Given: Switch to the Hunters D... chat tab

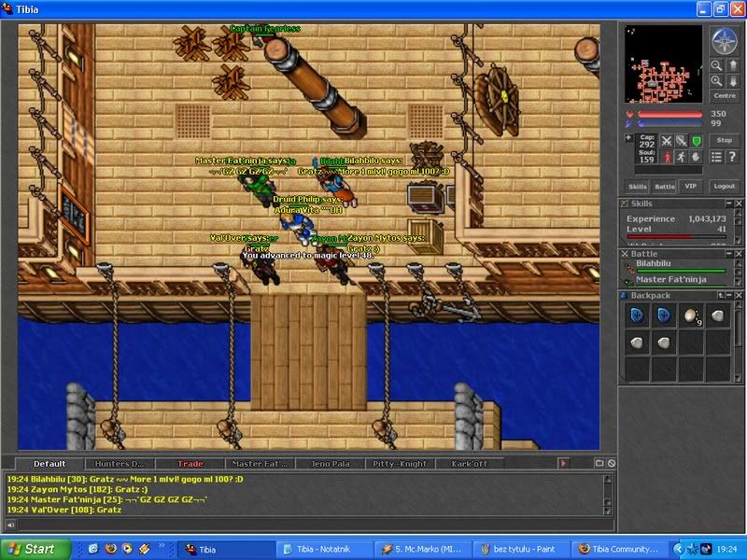Looking at the screenshot, I should point(120,464).
